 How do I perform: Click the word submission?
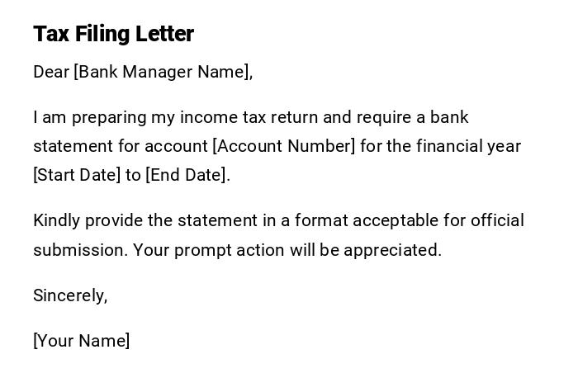79,250
